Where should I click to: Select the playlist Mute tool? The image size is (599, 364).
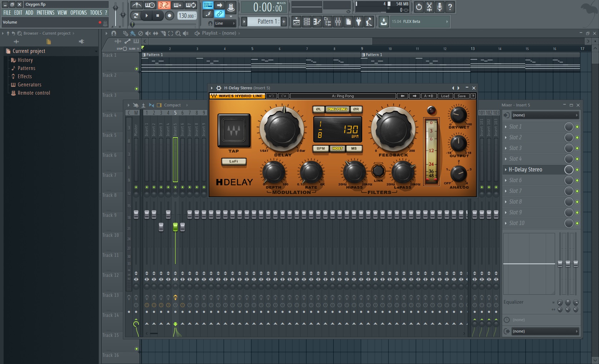pyautogui.click(x=148, y=33)
